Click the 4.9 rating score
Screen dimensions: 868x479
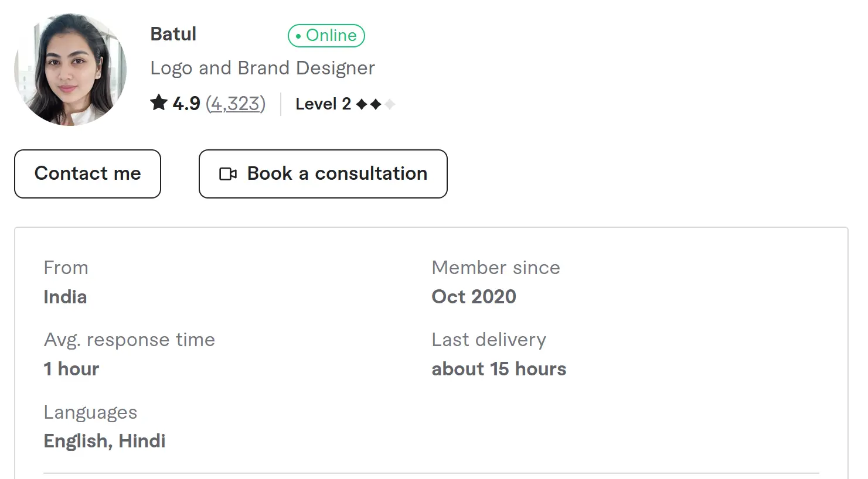point(186,104)
